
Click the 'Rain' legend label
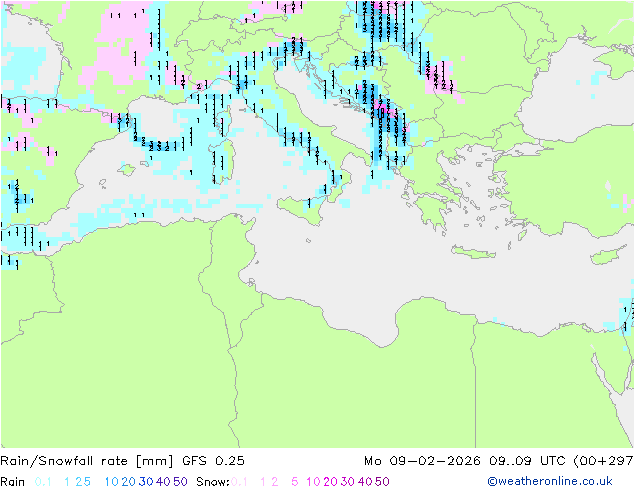[13, 482]
